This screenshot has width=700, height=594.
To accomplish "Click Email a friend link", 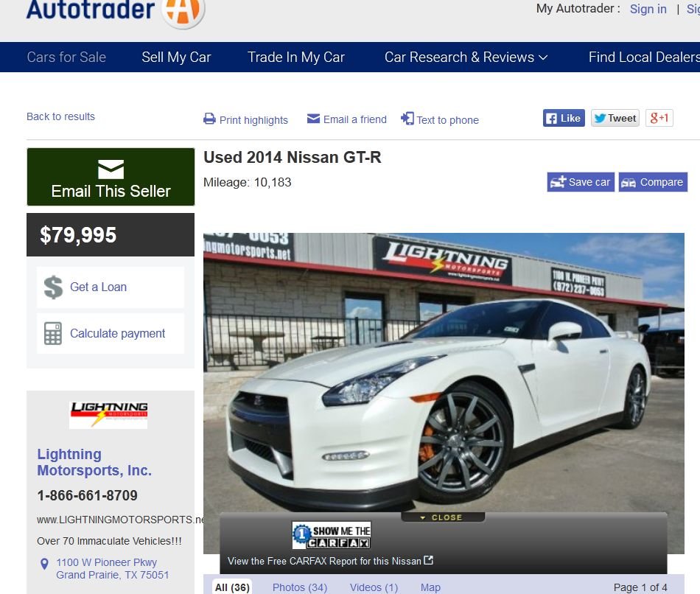I will [x=355, y=119].
